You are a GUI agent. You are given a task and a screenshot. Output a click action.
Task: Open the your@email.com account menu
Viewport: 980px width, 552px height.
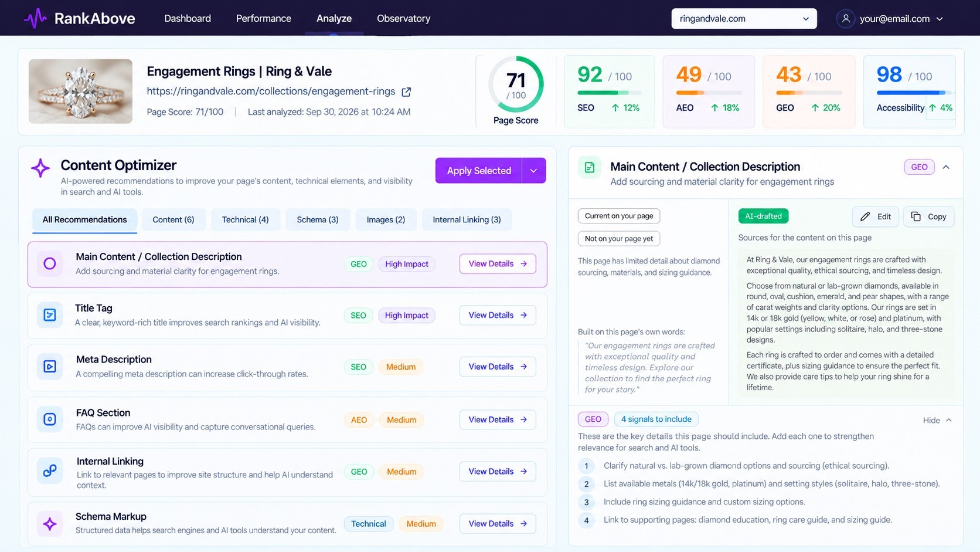click(x=890, y=19)
